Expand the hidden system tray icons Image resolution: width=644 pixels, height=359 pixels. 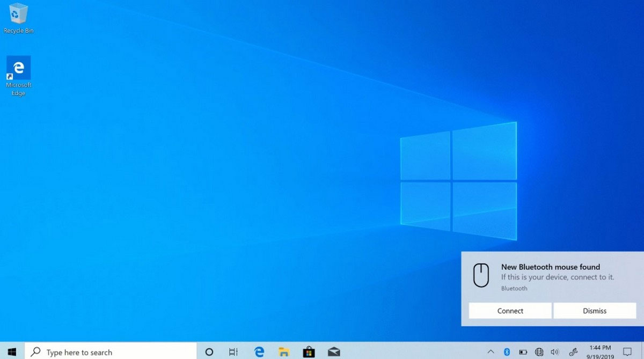(491, 352)
